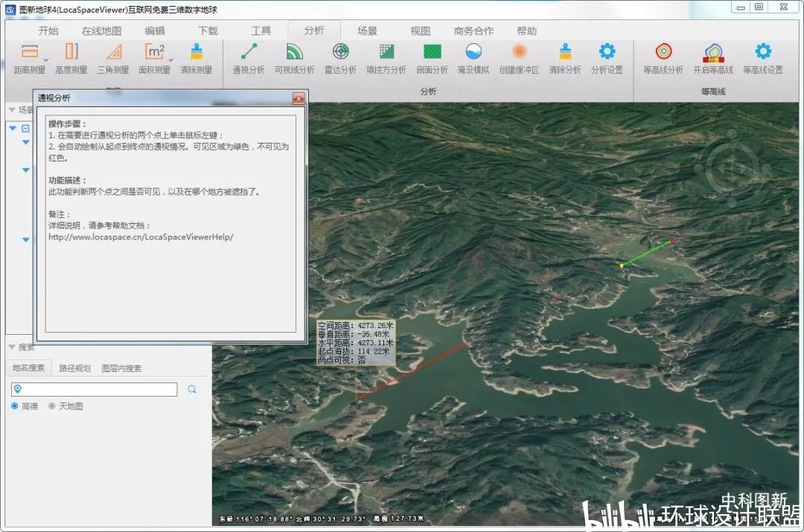Open the 帮助 ribbon tab
This screenshot has height=532, width=804.
[526, 31]
